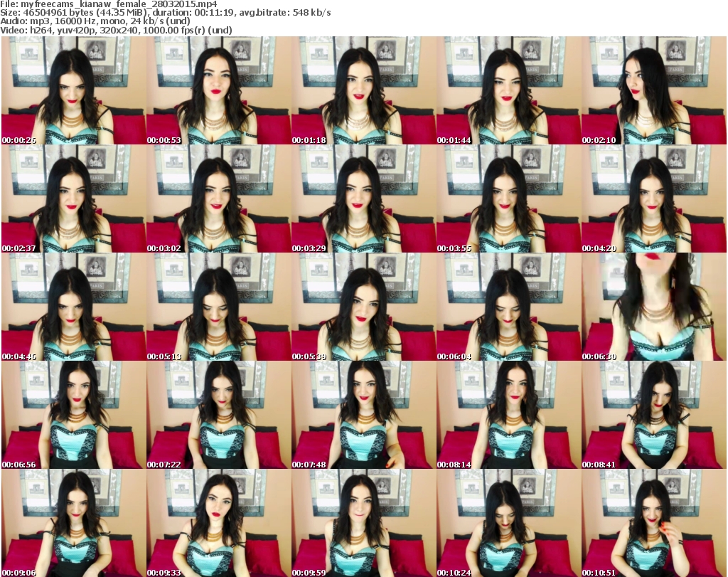Choose the frame at 00:09:59

point(363,523)
